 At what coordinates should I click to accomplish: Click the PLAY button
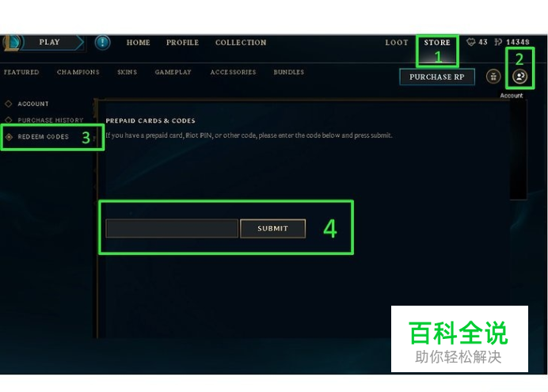[x=50, y=42]
